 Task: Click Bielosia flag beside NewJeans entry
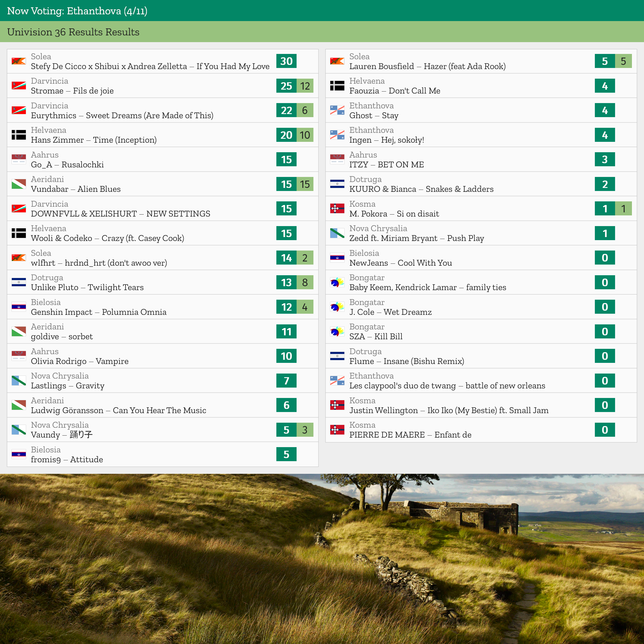click(x=337, y=258)
